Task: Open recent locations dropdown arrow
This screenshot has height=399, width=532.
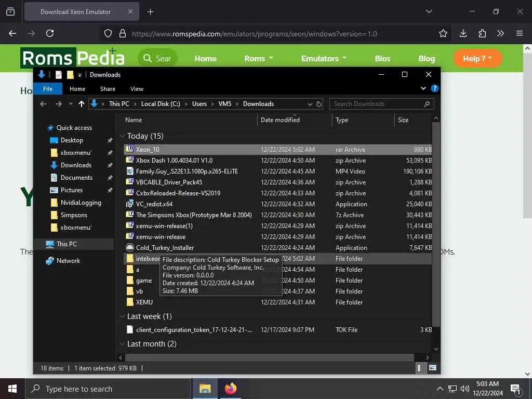Action: click(x=71, y=104)
